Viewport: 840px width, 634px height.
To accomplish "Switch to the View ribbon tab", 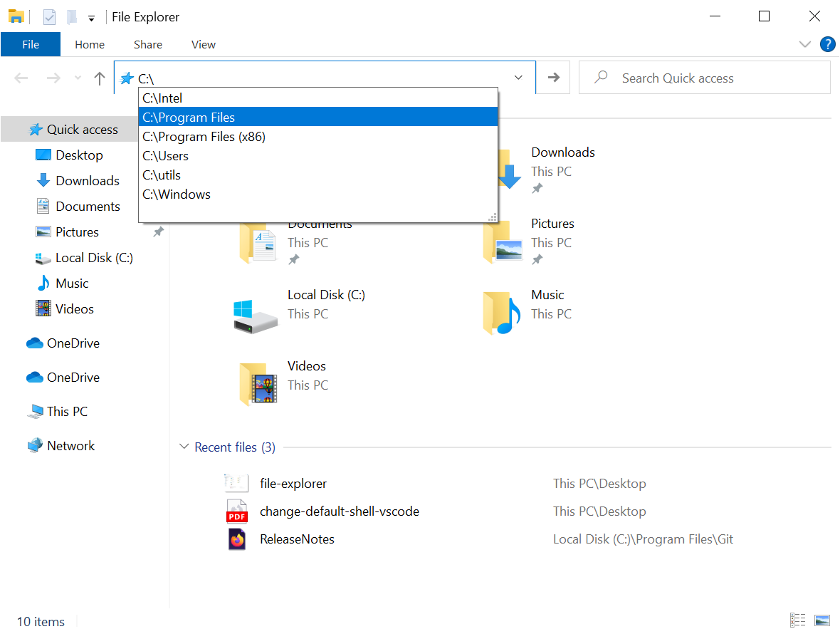I will pyautogui.click(x=203, y=44).
